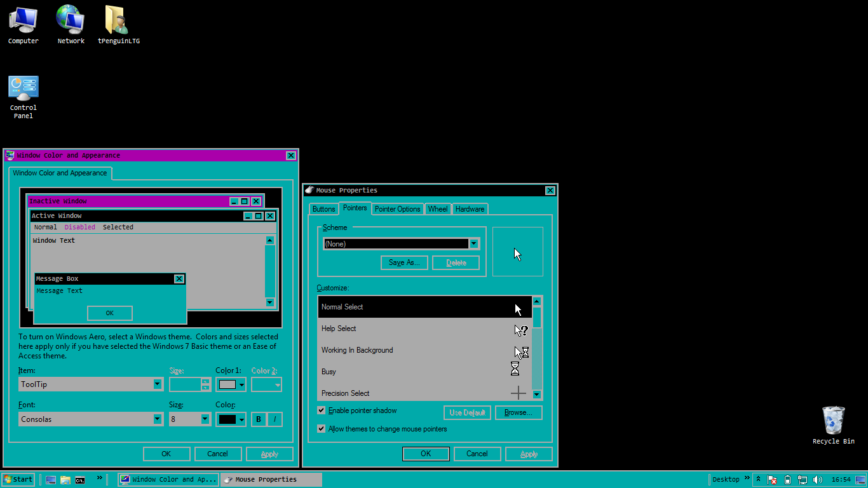Click the preview Message Box OK button
868x488 pixels.
pyautogui.click(x=110, y=313)
